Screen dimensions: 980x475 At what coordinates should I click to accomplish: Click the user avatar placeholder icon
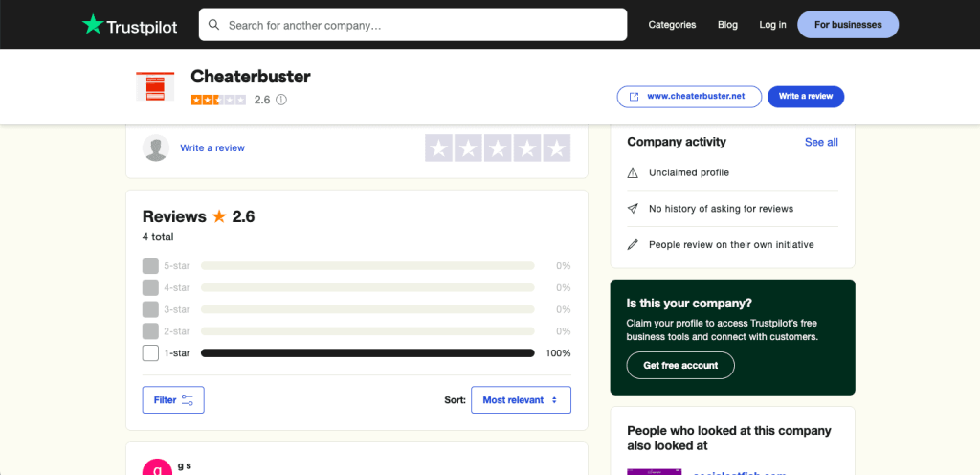click(156, 148)
